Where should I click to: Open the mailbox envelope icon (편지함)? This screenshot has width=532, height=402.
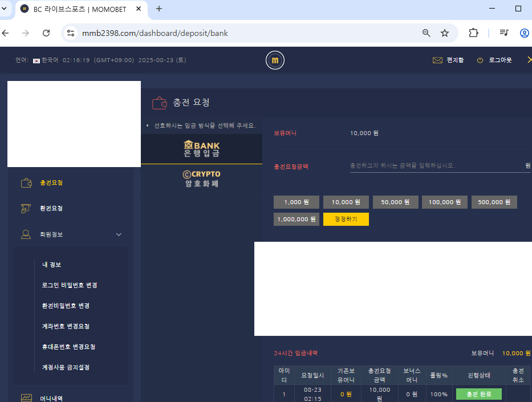(437, 60)
